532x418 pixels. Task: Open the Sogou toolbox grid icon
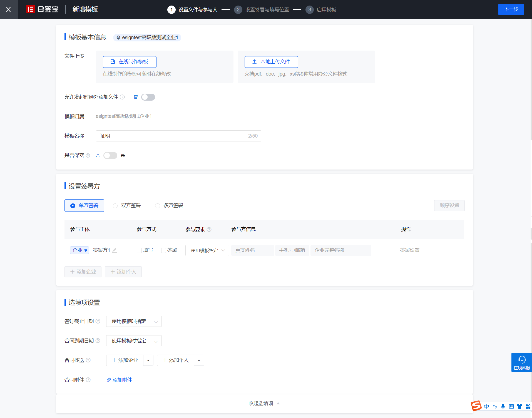click(528, 406)
